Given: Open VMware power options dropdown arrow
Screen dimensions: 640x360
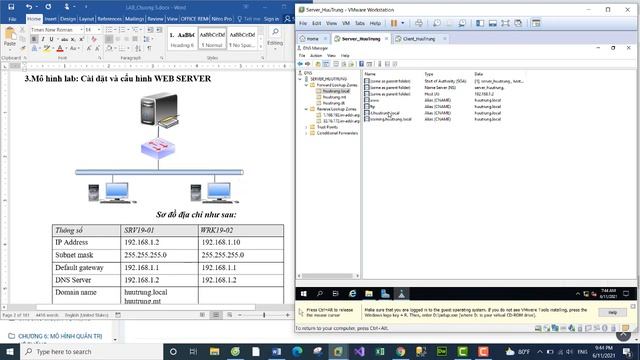Looking at the screenshot, I should pos(402,23).
